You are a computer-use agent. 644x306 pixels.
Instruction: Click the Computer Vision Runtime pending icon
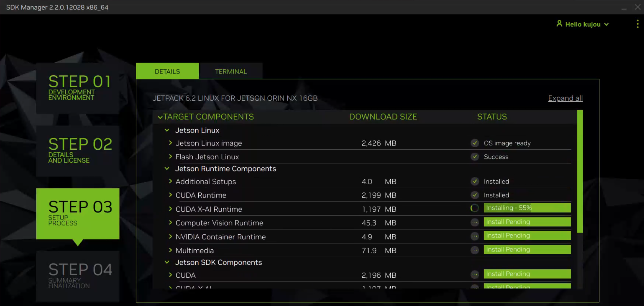pos(475,222)
